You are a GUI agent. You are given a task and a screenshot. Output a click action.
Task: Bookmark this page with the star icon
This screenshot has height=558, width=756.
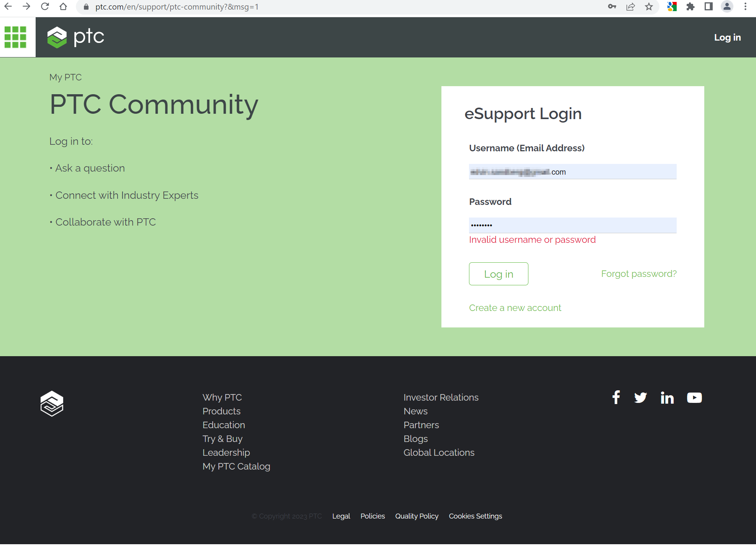coord(648,7)
